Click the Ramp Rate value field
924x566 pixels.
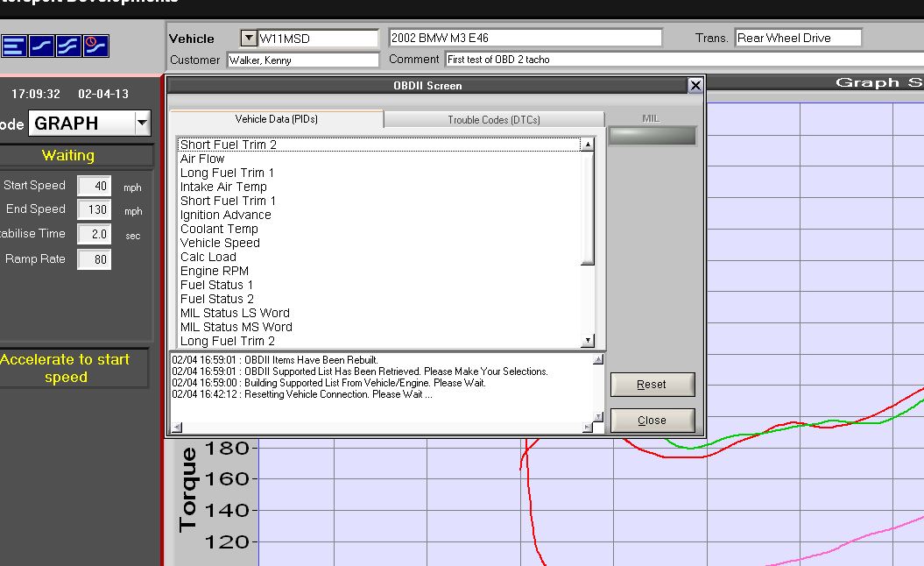point(94,259)
